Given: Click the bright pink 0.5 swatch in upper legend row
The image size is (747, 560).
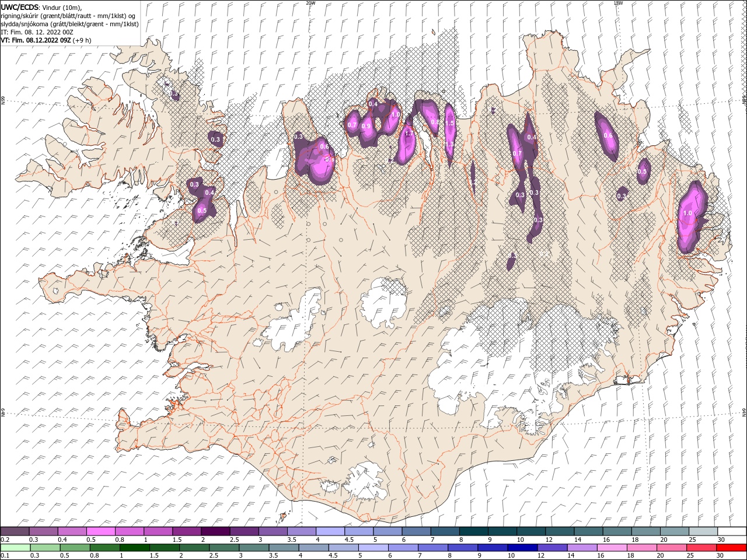Looking at the screenshot, I should (100, 531).
